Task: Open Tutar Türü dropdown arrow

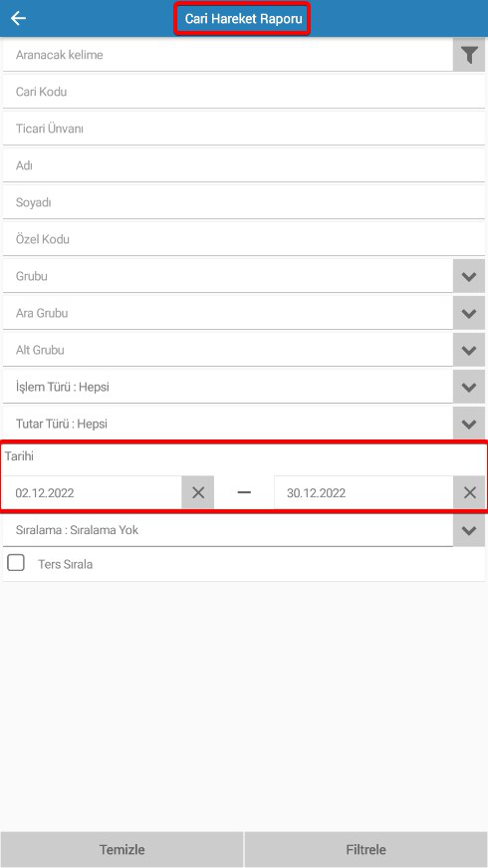Action: pos(469,424)
